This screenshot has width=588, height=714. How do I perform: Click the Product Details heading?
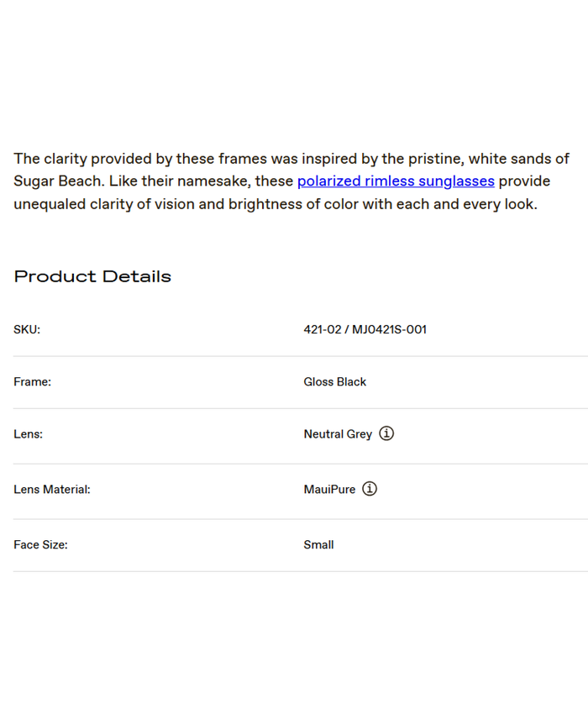(92, 276)
